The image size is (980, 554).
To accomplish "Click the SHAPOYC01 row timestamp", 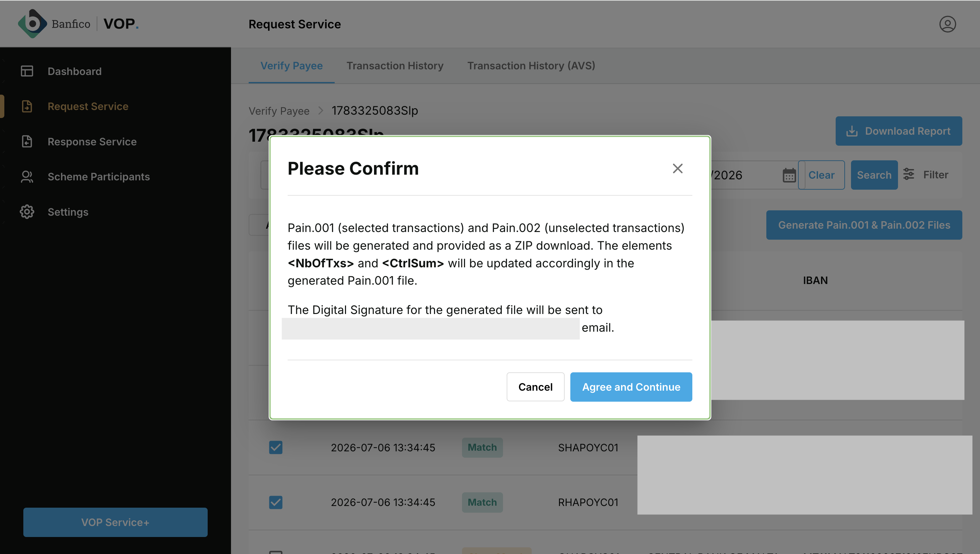I will (383, 447).
